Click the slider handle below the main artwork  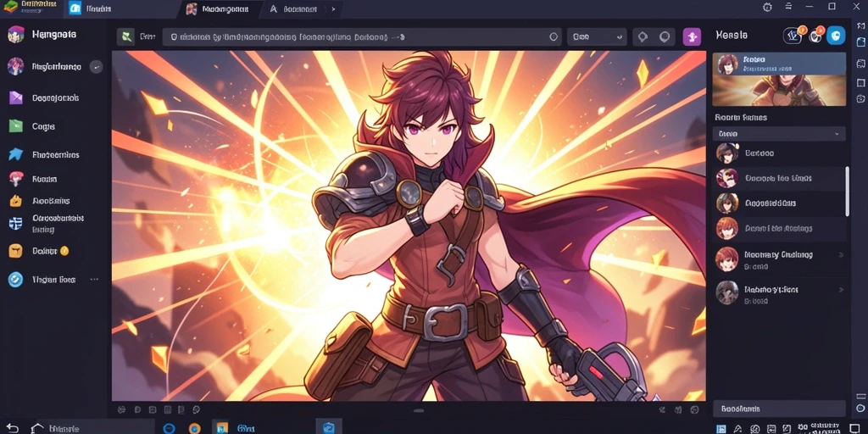point(419,410)
